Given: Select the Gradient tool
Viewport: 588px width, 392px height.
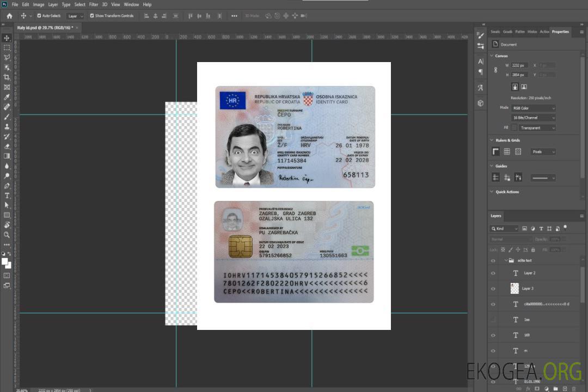Looking at the screenshot, I should tap(7, 156).
